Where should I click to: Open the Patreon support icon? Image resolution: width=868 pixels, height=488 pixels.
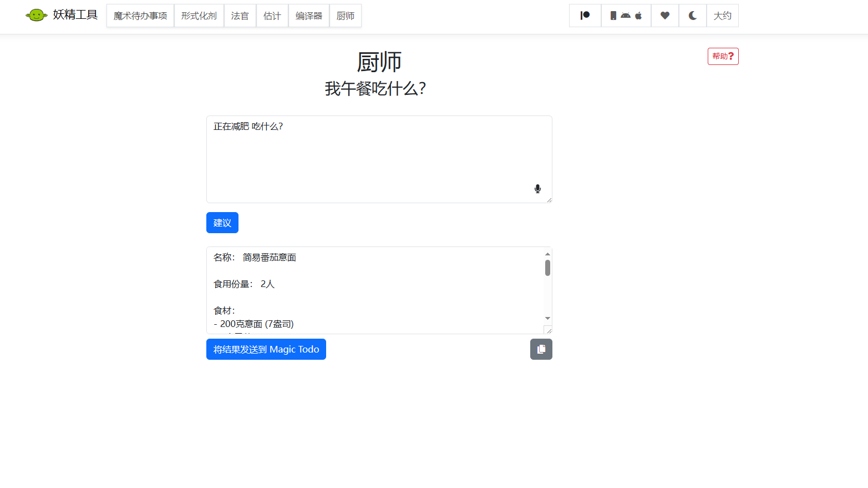[585, 16]
